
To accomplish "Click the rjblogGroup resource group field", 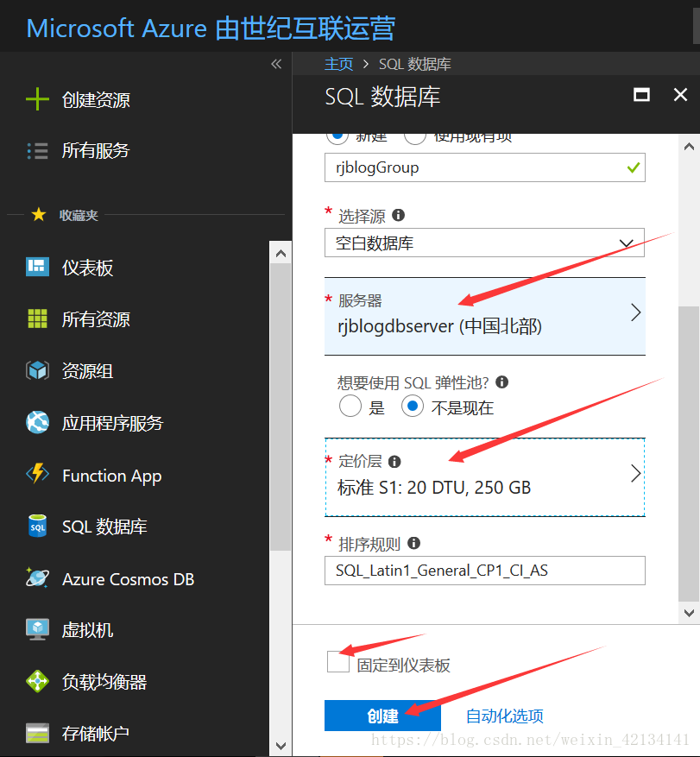I will pyautogui.click(x=485, y=167).
